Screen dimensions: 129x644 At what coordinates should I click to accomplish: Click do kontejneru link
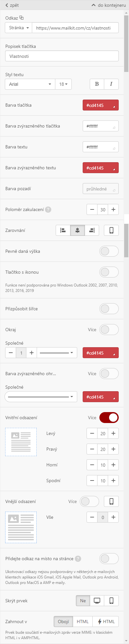pyautogui.click(x=109, y=5)
